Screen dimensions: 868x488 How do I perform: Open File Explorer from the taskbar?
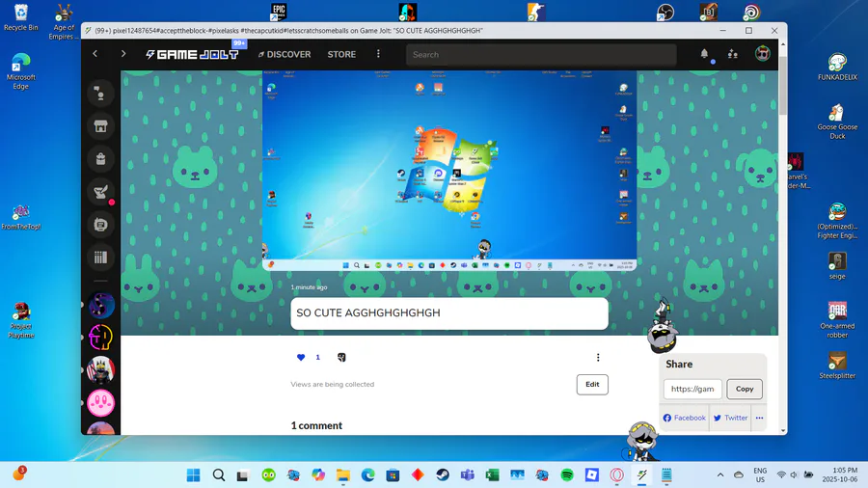click(x=343, y=474)
